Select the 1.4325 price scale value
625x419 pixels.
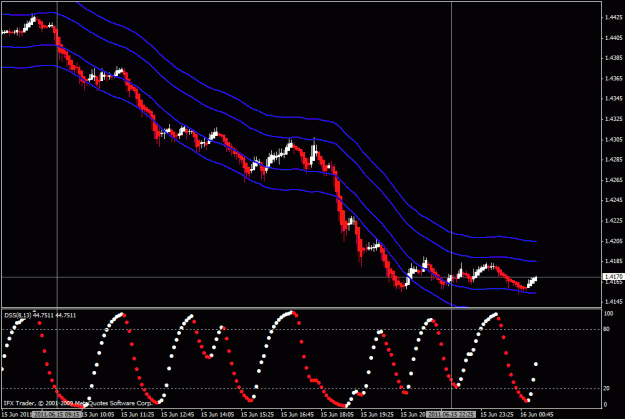[x=613, y=119]
